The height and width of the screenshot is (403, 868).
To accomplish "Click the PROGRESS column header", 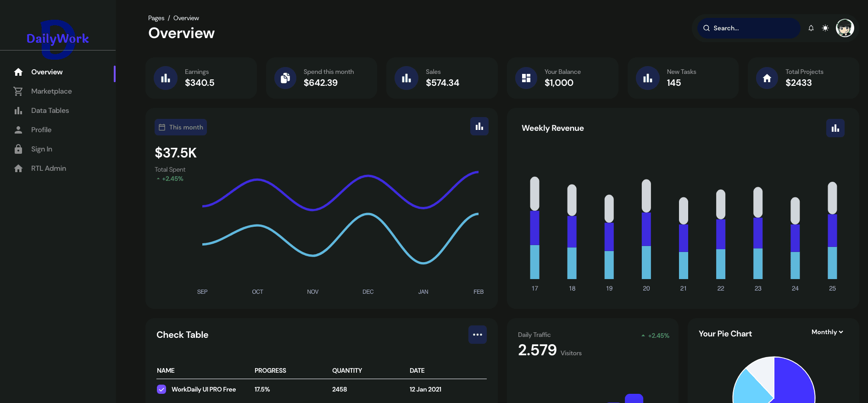I will (x=270, y=370).
